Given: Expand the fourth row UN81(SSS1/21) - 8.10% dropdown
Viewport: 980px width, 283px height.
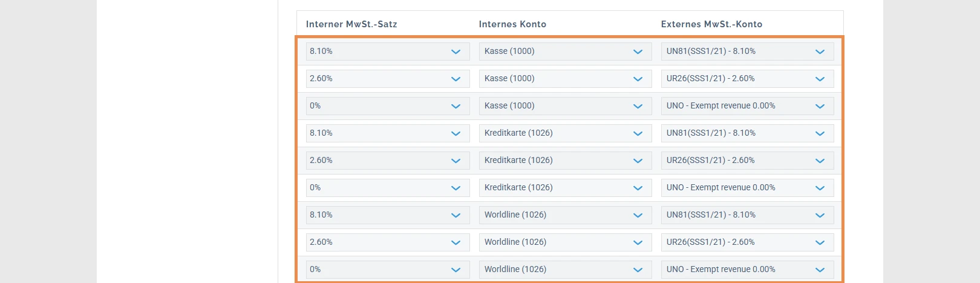Looking at the screenshot, I should pos(747,133).
